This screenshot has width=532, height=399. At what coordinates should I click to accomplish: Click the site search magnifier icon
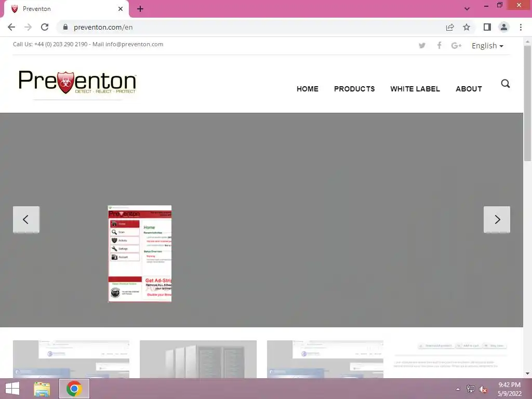pos(506,84)
